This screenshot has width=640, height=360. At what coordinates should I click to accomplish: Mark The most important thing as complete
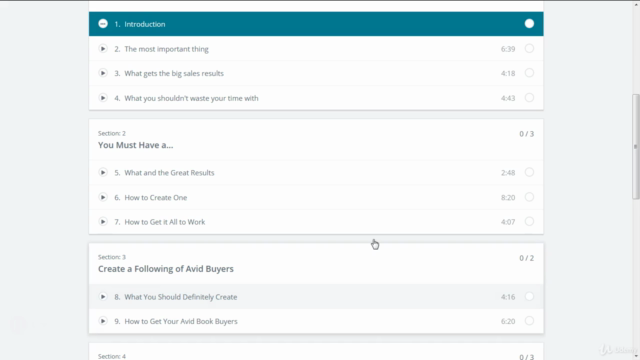(529, 49)
